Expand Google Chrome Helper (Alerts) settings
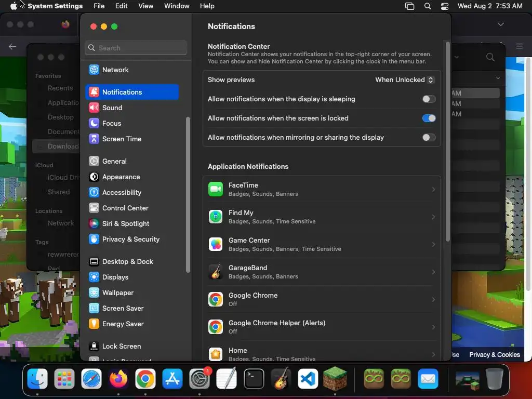Screen dimensions: 532x399 point(322,327)
